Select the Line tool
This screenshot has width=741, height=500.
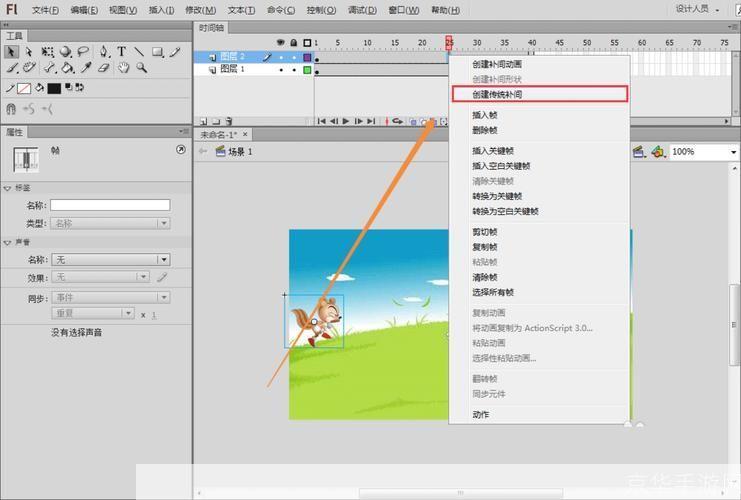pos(139,52)
